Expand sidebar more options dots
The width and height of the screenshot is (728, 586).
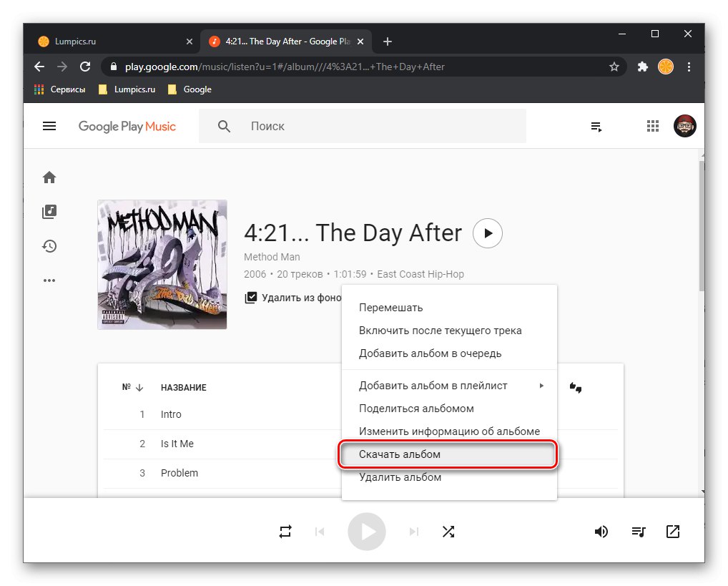(x=49, y=280)
